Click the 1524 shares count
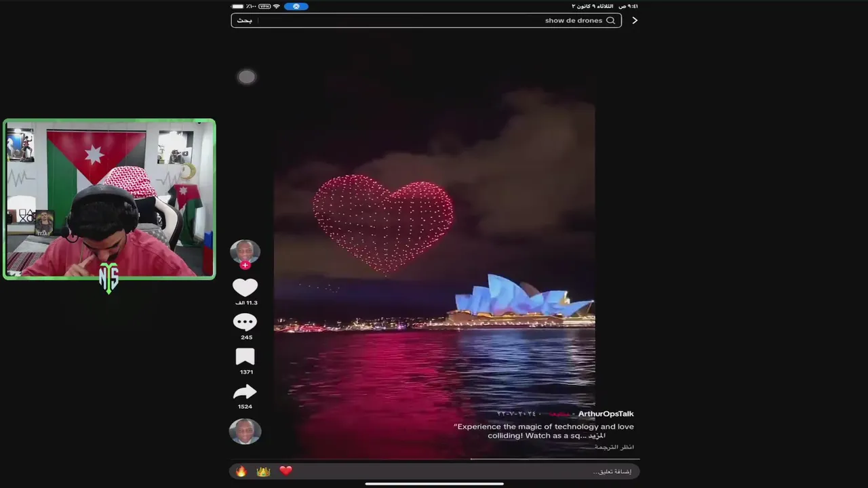 (245, 407)
